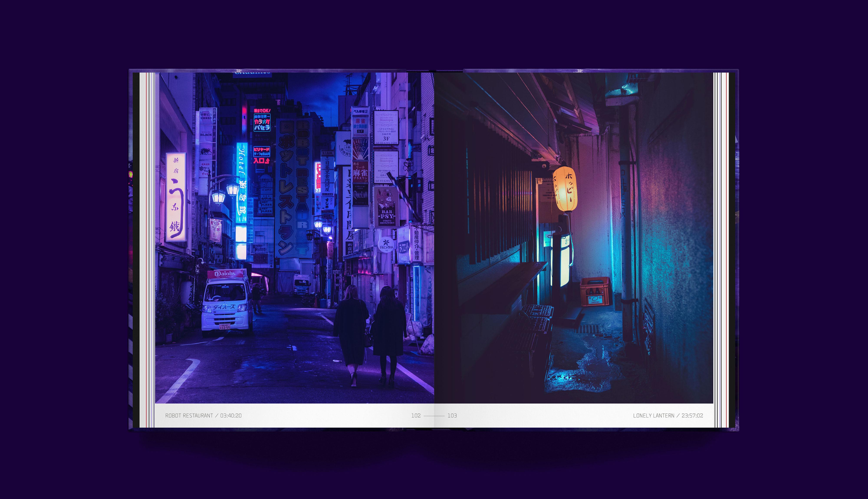The width and height of the screenshot is (868, 499).
Task: Click page number 102
Action: pyautogui.click(x=416, y=415)
